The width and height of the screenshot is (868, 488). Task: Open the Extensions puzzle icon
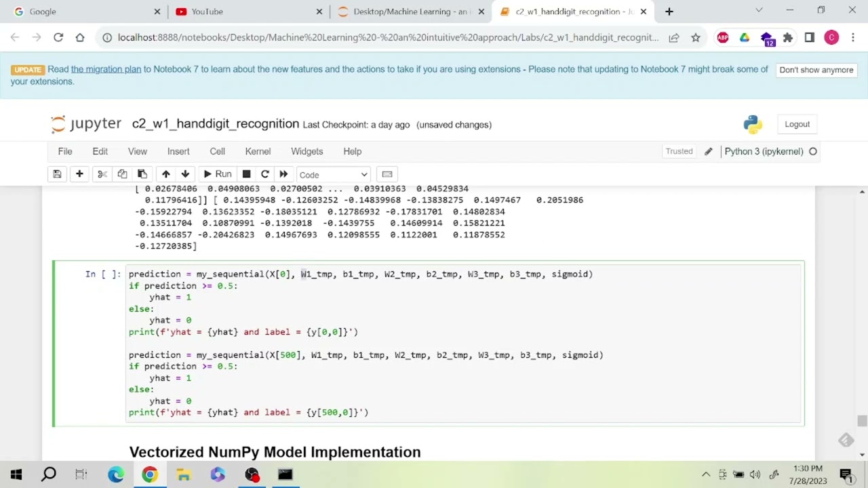click(x=788, y=38)
